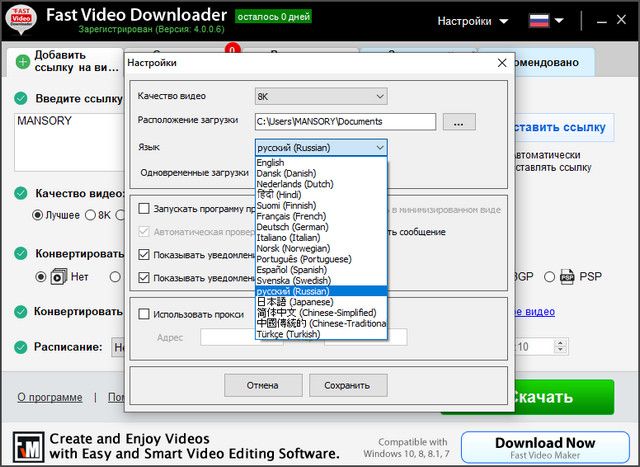The image size is (640, 467).
Task: Click green check icon beside 'Расписание'
Action: point(21,347)
